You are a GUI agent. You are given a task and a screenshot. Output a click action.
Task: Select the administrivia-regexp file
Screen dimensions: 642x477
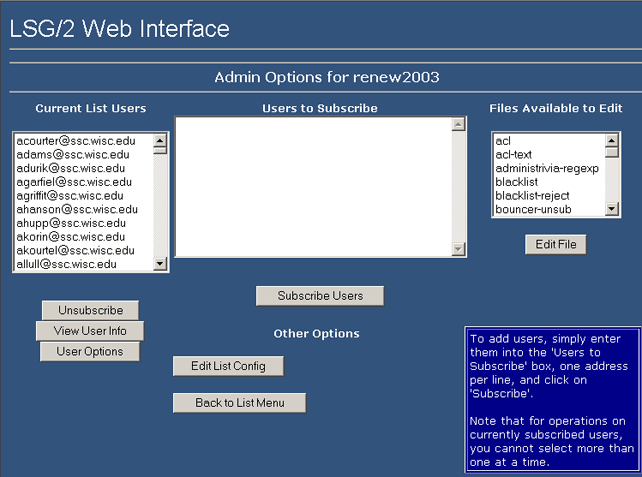[x=549, y=168]
